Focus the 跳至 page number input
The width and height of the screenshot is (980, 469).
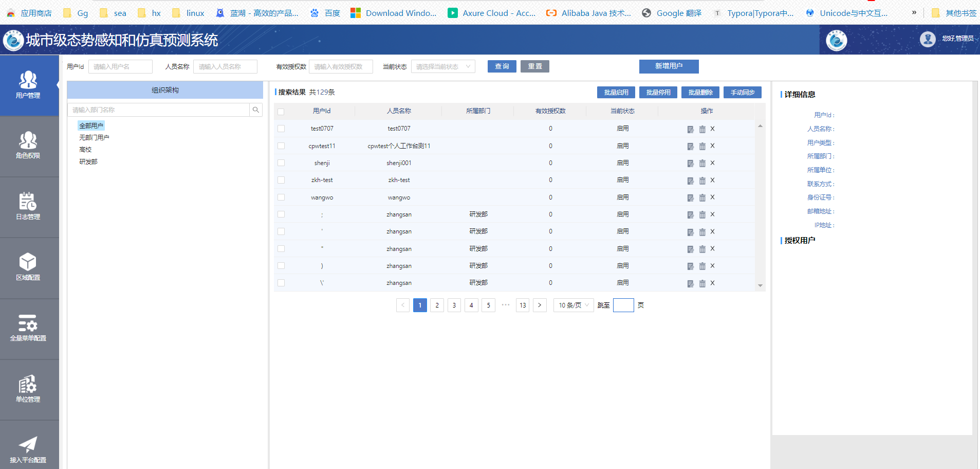click(623, 305)
